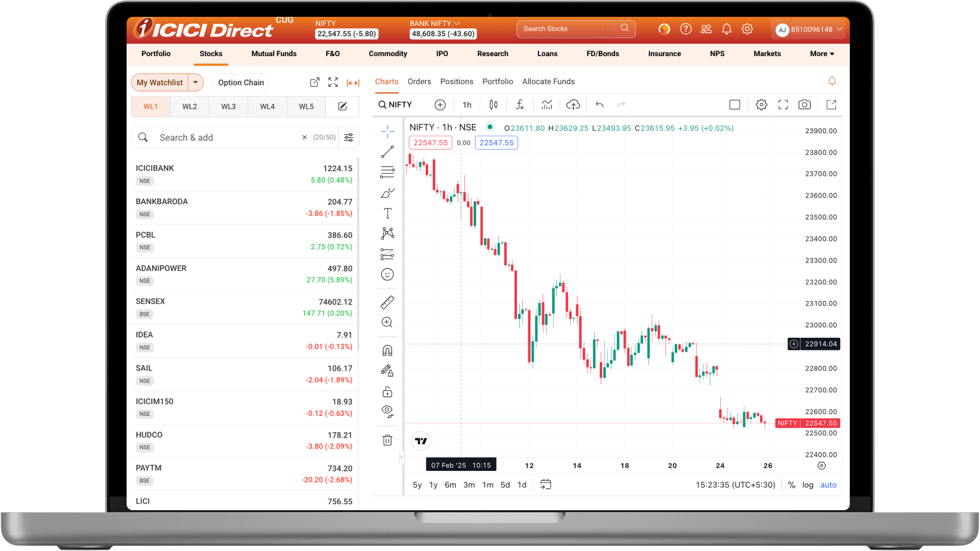This screenshot has height=551, width=980.
Task: Toggle percentage scale on the chart
Action: pyautogui.click(x=792, y=485)
